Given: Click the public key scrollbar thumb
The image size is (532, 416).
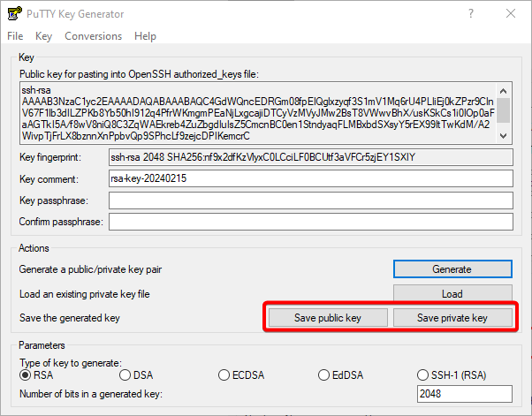Looking at the screenshot, I should tap(504, 110).
